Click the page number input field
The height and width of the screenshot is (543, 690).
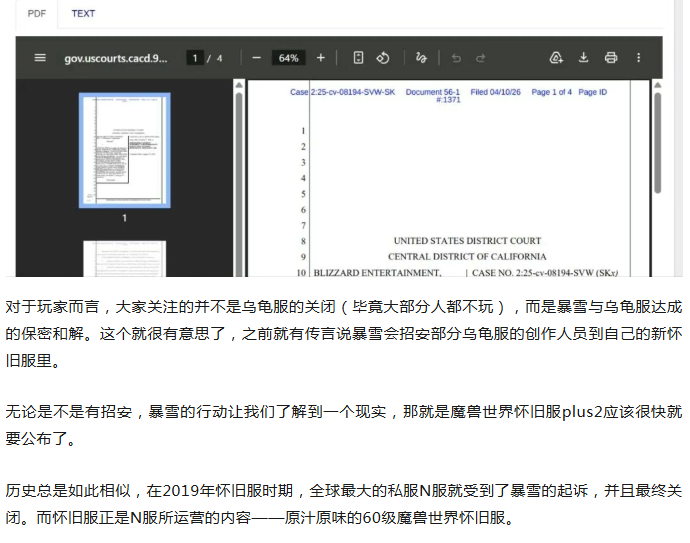[193, 58]
